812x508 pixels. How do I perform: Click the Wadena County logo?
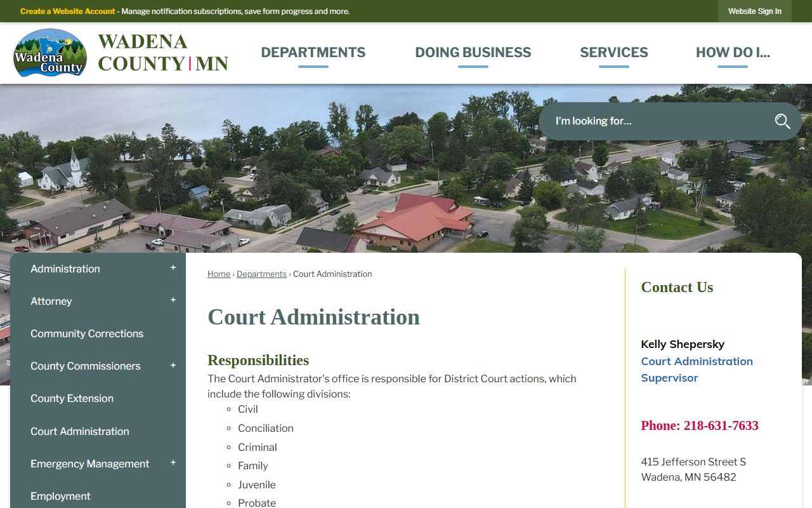(x=50, y=53)
